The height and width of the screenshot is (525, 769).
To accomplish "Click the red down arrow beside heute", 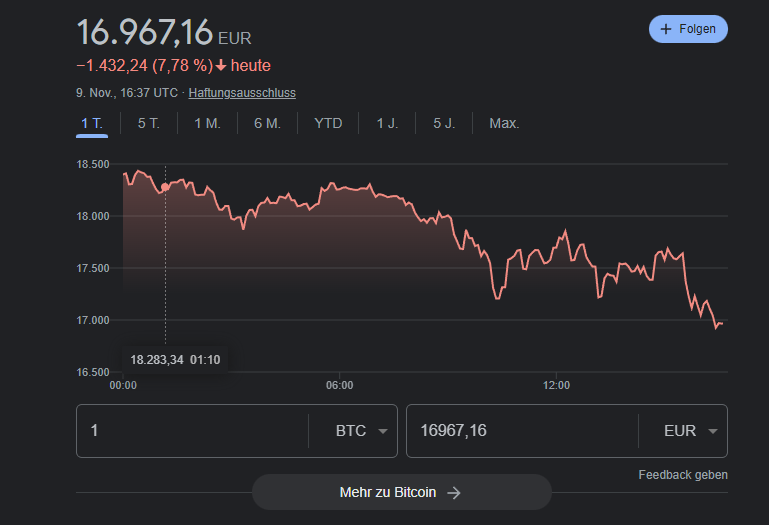I will (221, 65).
